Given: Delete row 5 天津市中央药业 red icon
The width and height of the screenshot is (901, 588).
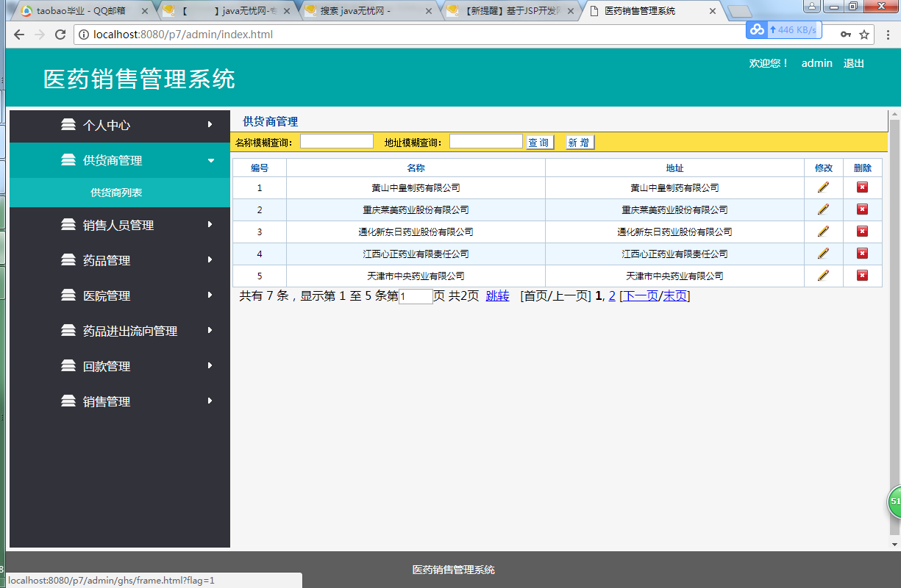Looking at the screenshot, I should (x=862, y=276).
